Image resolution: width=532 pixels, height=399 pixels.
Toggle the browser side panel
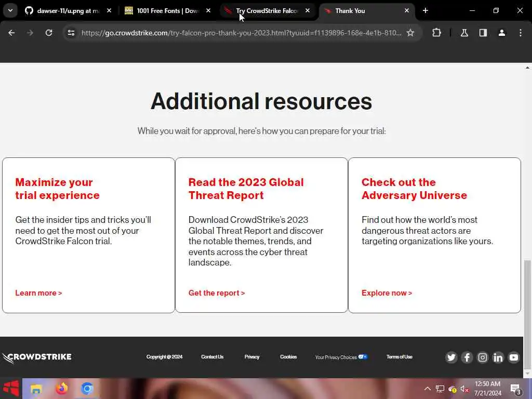483,33
